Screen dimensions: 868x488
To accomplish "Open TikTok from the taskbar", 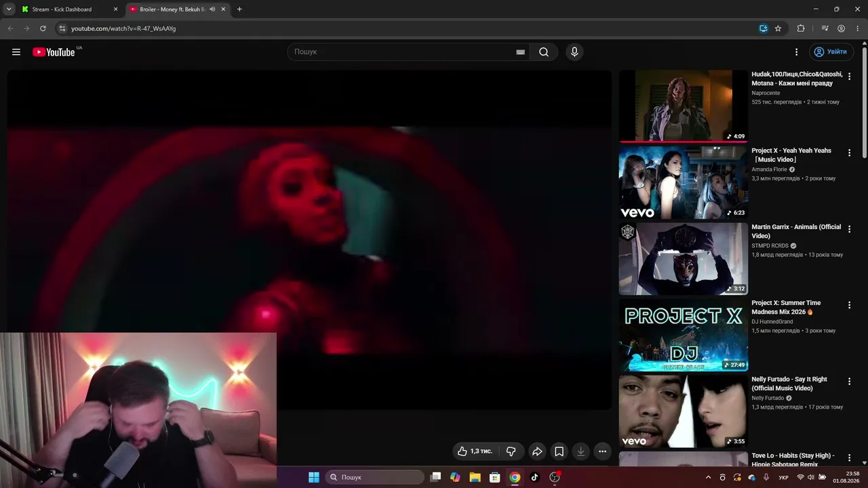I will [535, 477].
